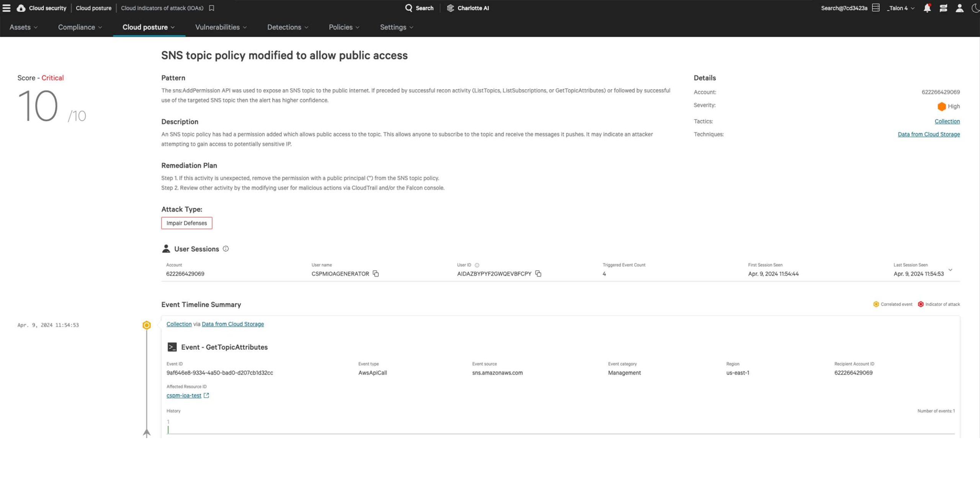The image size is (980, 491).
Task: Open the Detections dropdown menu
Action: (x=287, y=27)
